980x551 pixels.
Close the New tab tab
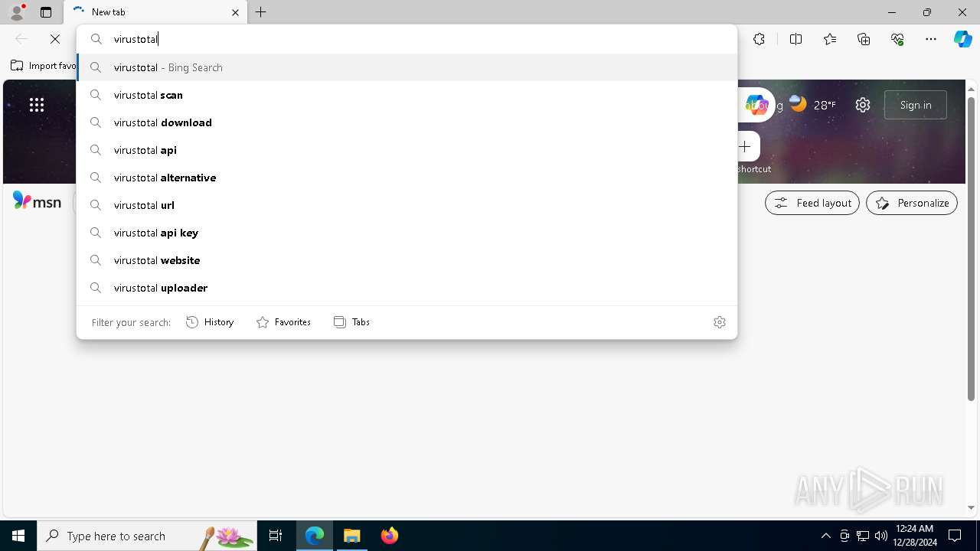[x=235, y=12]
